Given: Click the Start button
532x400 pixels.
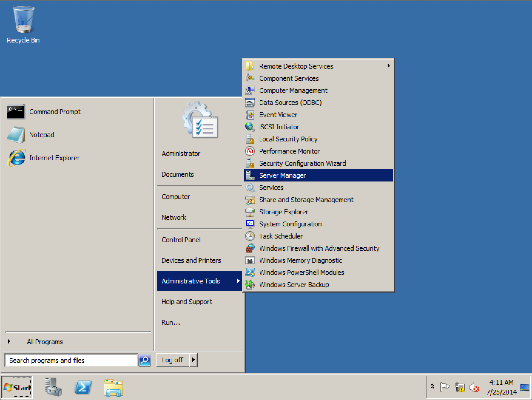Looking at the screenshot, I should [17, 387].
